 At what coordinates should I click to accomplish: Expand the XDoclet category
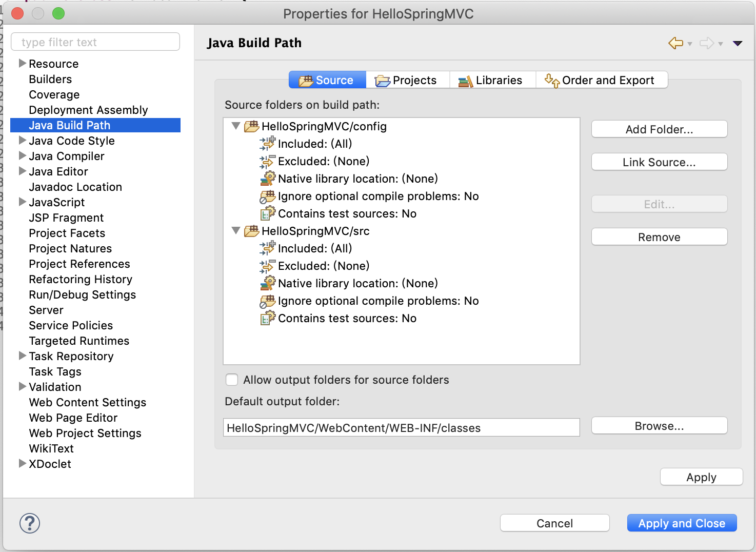pyautogui.click(x=23, y=463)
